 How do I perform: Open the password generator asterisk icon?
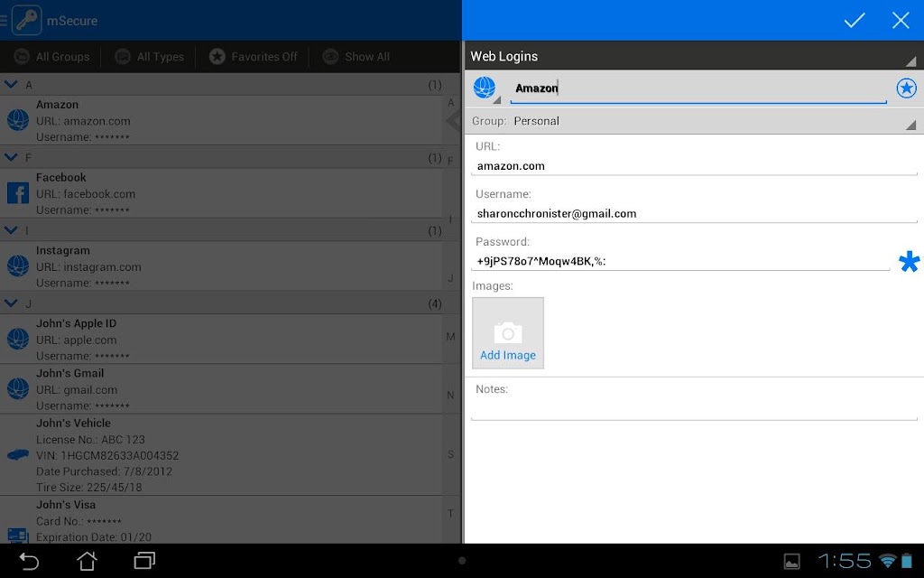(909, 261)
